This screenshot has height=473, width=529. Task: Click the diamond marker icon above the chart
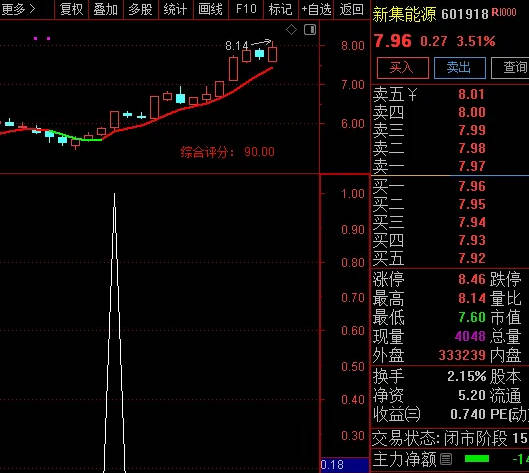point(291,30)
